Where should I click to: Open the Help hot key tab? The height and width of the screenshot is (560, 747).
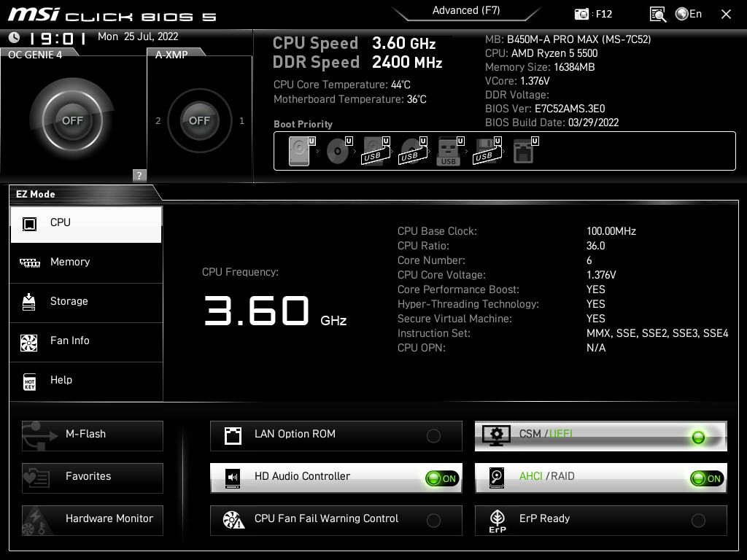(x=86, y=381)
